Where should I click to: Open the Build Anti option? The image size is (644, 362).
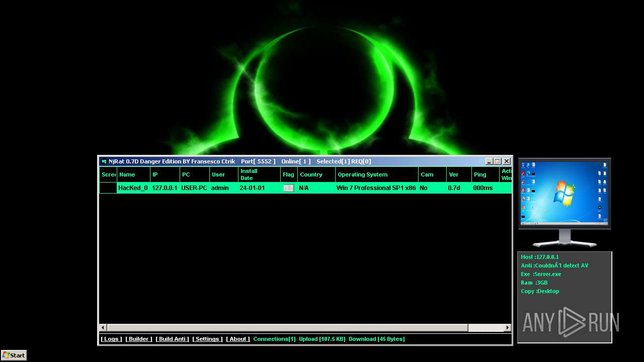tap(173, 339)
